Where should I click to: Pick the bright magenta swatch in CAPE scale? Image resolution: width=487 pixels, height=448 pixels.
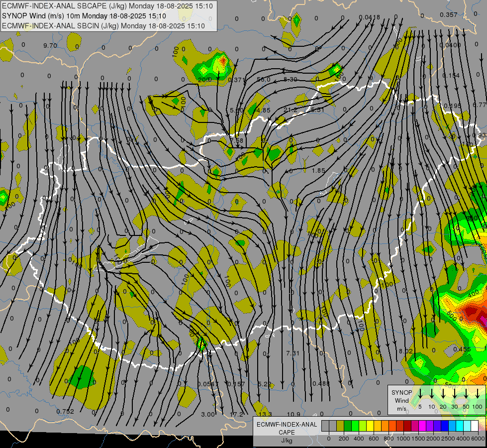pos(422,426)
